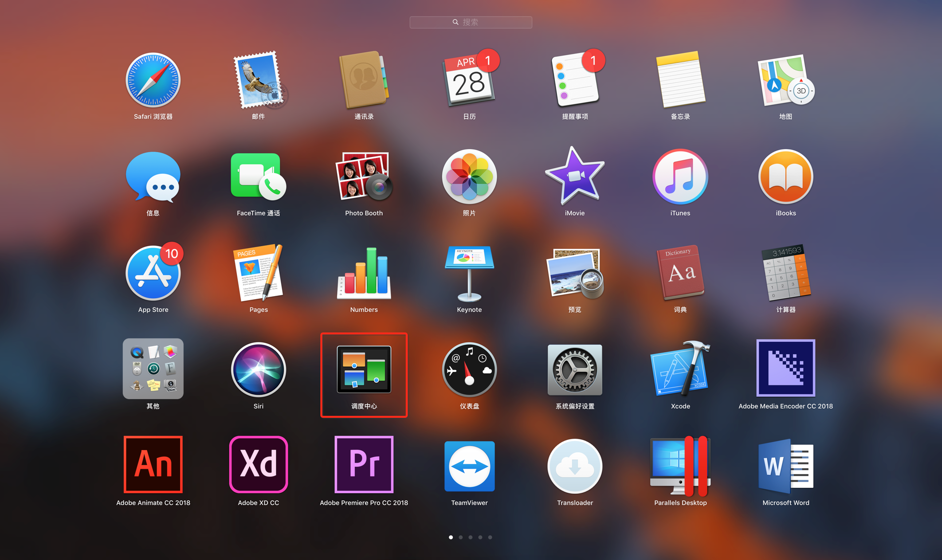Open the 仪表盘 Dashboard
Screen dimensions: 942x560
(x=470, y=370)
